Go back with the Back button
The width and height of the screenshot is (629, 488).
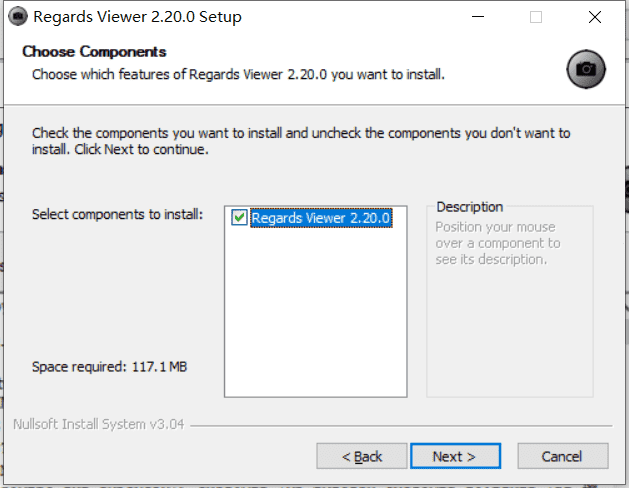click(361, 456)
